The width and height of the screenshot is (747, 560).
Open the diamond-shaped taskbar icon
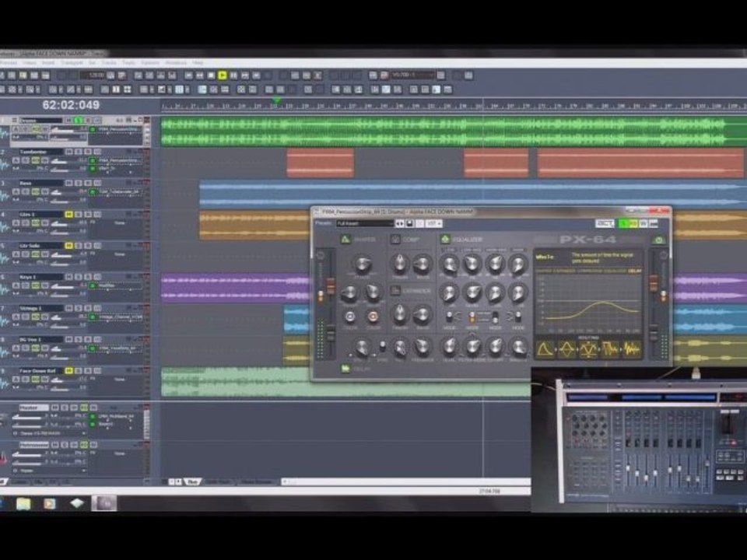click(77, 503)
